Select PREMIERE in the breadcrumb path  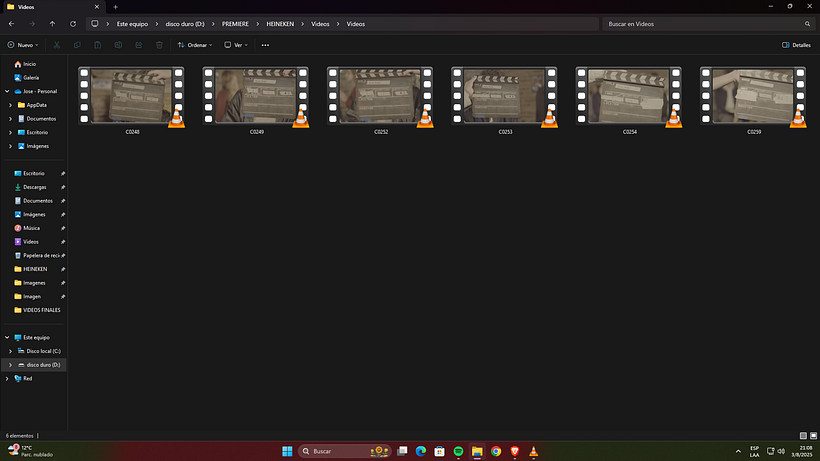(x=235, y=24)
